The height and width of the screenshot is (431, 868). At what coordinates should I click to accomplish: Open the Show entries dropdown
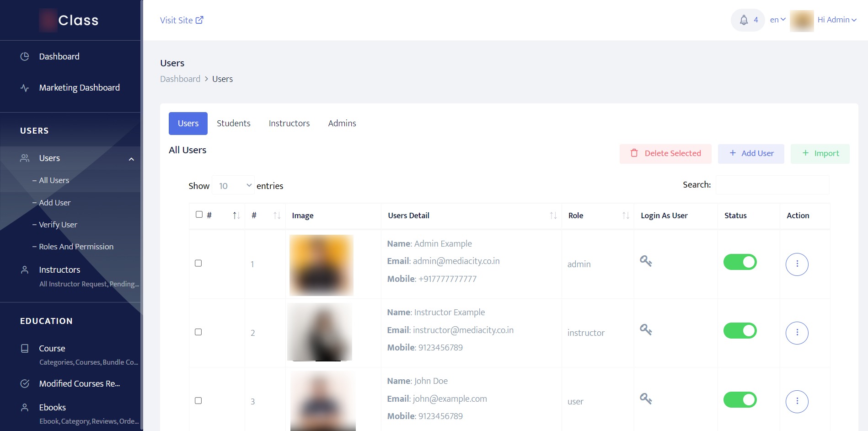[x=233, y=185]
